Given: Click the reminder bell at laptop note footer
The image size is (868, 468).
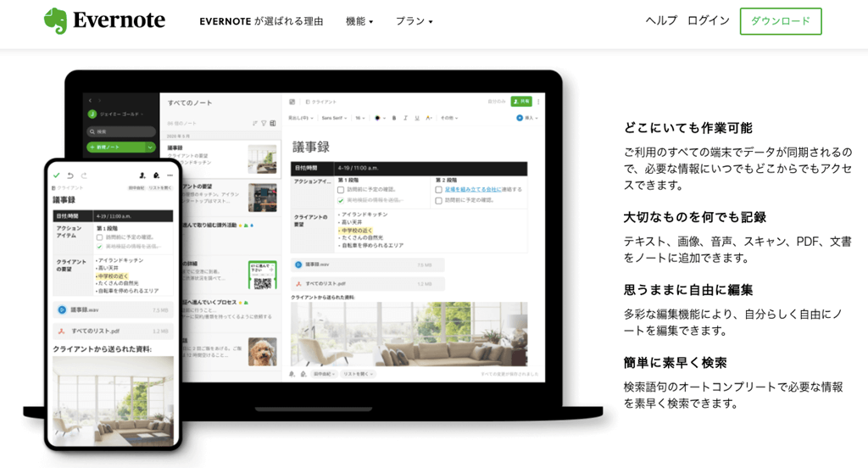Looking at the screenshot, I should pos(292,374).
